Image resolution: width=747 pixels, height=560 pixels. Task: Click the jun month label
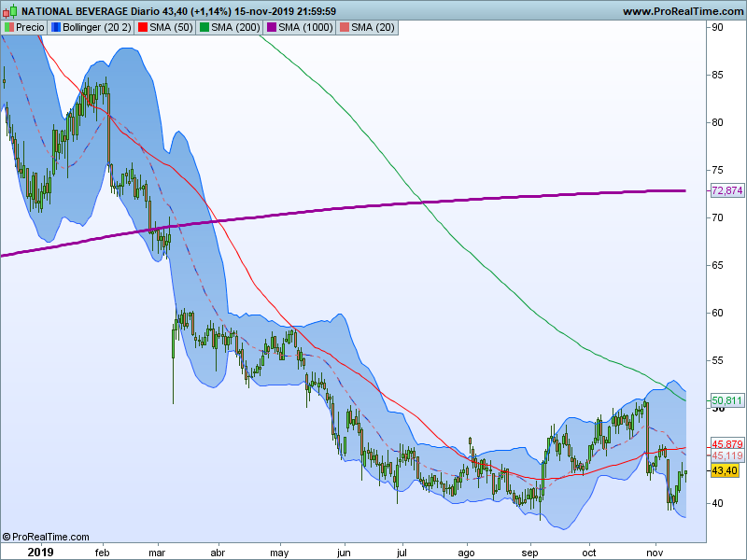(x=344, y=553)
